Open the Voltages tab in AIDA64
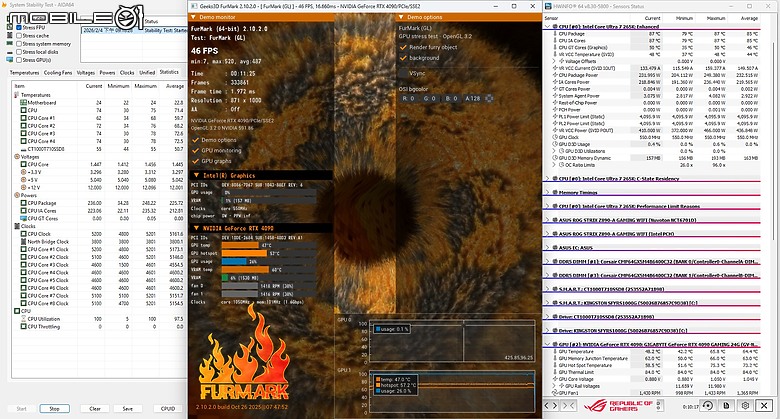780x419 pixels. (86, 73)
